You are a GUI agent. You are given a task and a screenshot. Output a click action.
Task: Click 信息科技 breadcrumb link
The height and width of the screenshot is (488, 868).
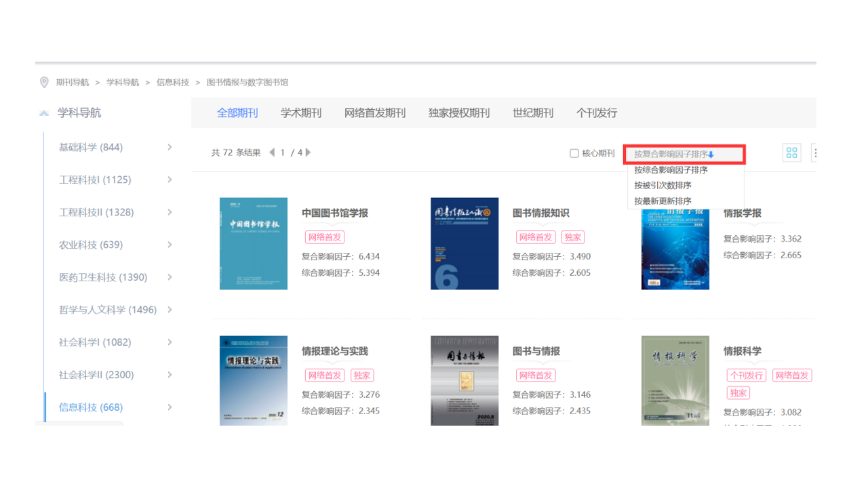coord(173,83)
